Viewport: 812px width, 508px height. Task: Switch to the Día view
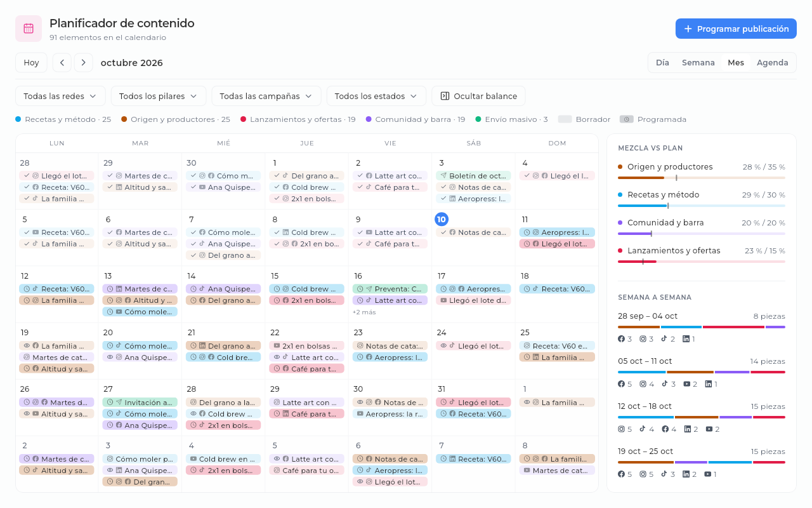(662, 63)
